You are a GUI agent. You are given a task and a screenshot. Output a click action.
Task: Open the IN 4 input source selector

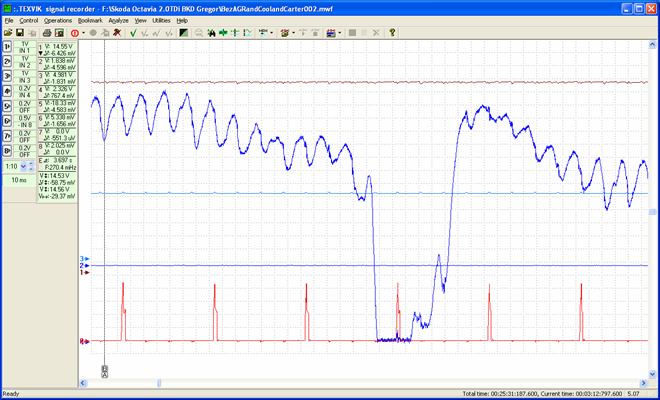point(25,95)
